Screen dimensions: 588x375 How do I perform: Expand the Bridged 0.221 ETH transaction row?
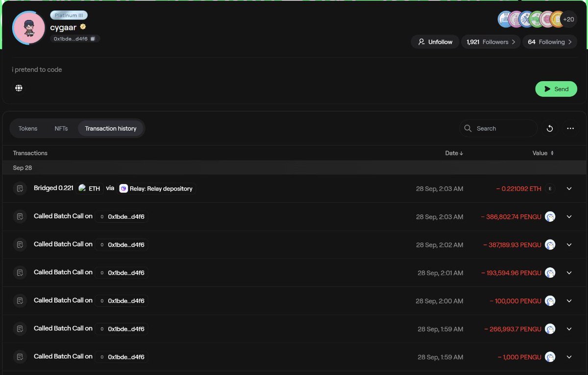(569, 188)
